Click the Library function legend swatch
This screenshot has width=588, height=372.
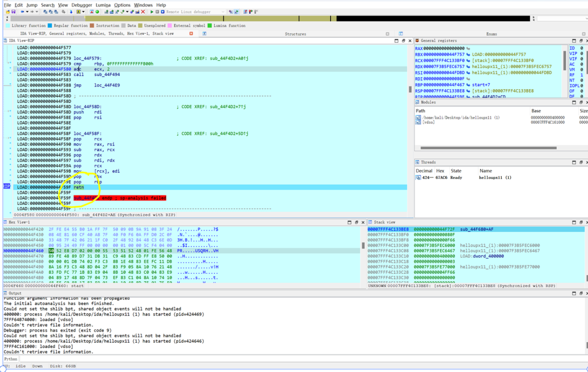8,26
